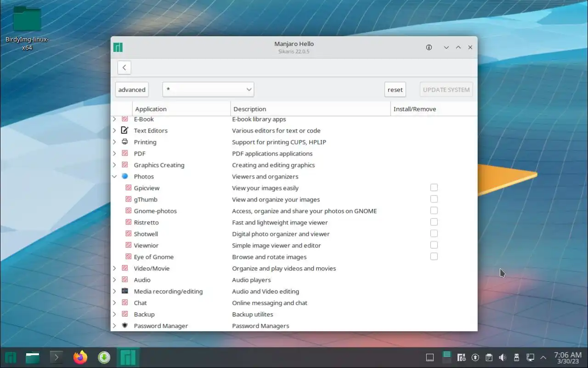Image resolution: width=588 pixels, height=368 pixels.
Task: Click 'Online messaging and chat' description
Action: click(x=270, y=303)
